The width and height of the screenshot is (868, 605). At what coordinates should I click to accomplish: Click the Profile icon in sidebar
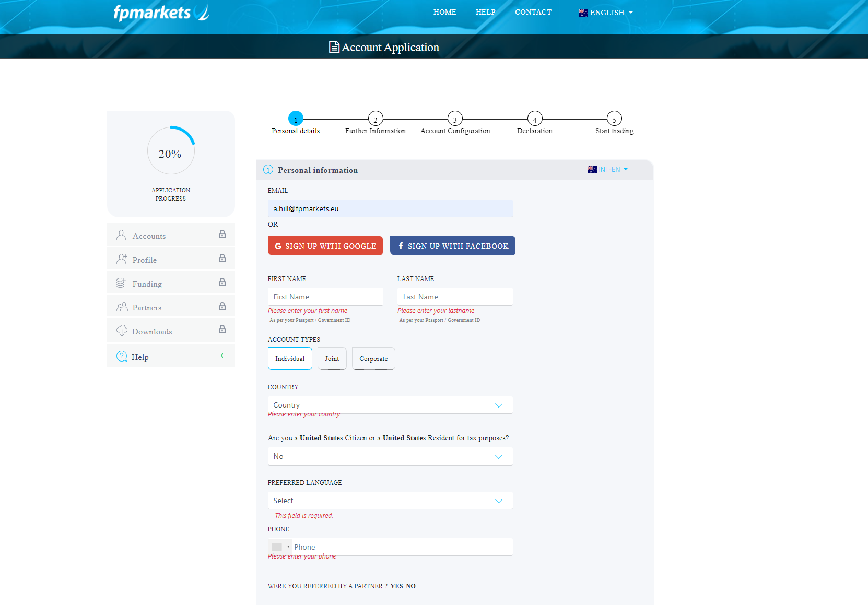click(x=122, y=259)
